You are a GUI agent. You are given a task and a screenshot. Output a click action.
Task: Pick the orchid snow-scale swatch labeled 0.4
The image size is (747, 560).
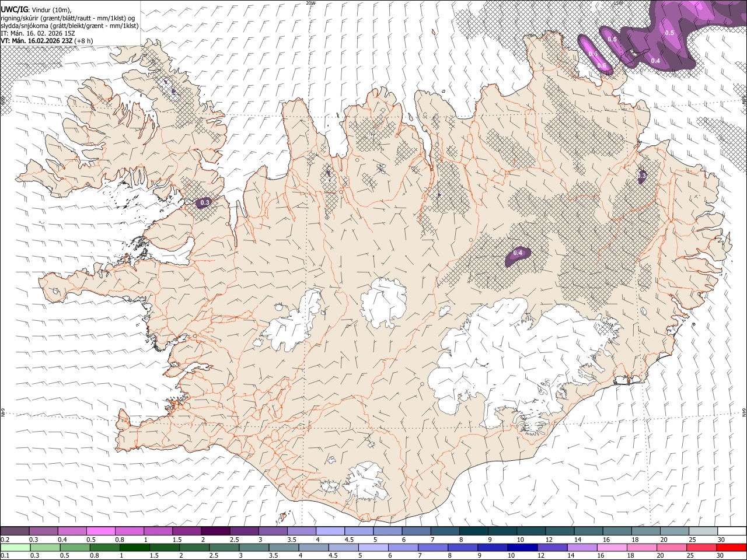click(x=72, y=531)
